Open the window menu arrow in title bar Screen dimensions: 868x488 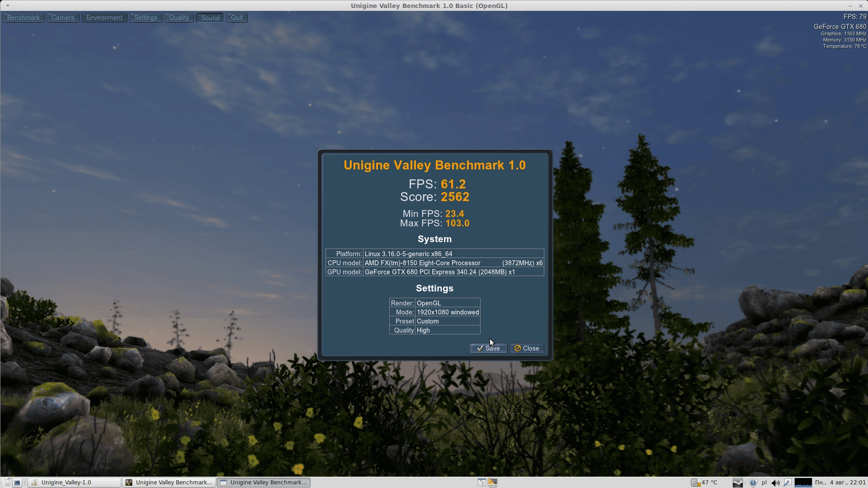[x=7, y=5]
